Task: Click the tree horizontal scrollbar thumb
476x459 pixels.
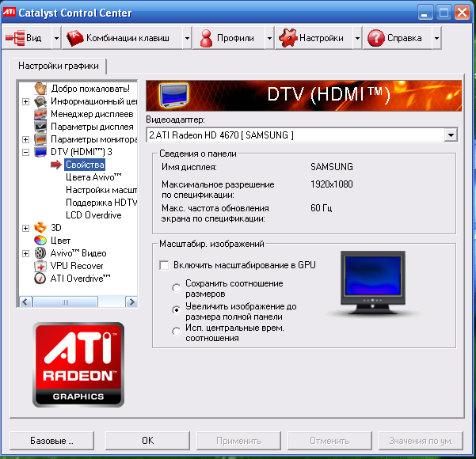Action: click(x=65, y=302)
